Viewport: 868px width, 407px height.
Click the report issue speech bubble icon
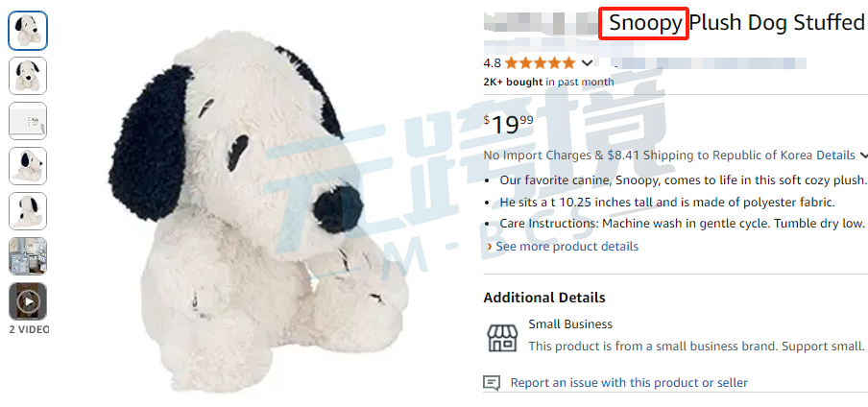point(492,383)
